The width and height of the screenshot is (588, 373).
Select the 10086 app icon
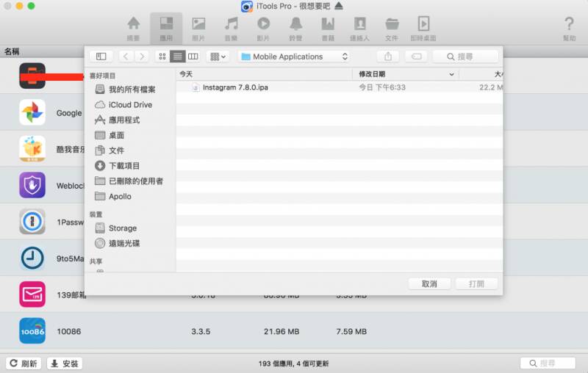click(x=32, y=330)
